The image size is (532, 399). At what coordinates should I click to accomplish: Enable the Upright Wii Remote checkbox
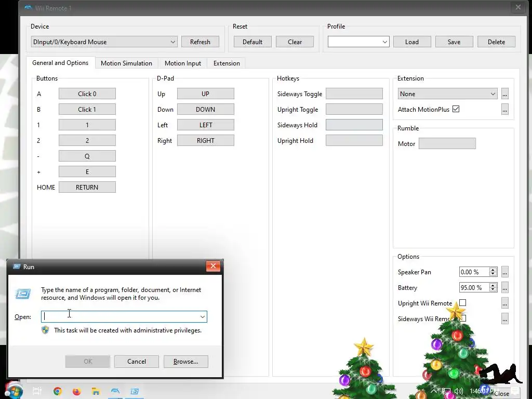[462, 303]
